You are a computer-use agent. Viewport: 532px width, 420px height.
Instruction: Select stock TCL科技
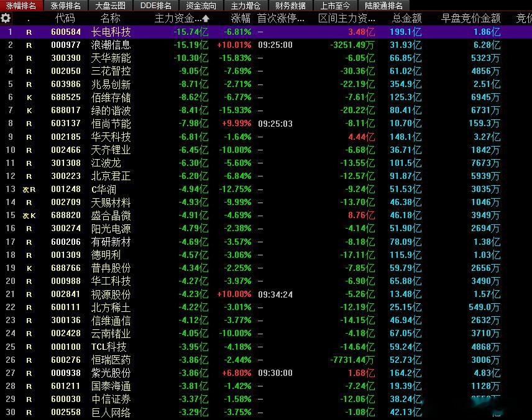(x=109, y=347)
